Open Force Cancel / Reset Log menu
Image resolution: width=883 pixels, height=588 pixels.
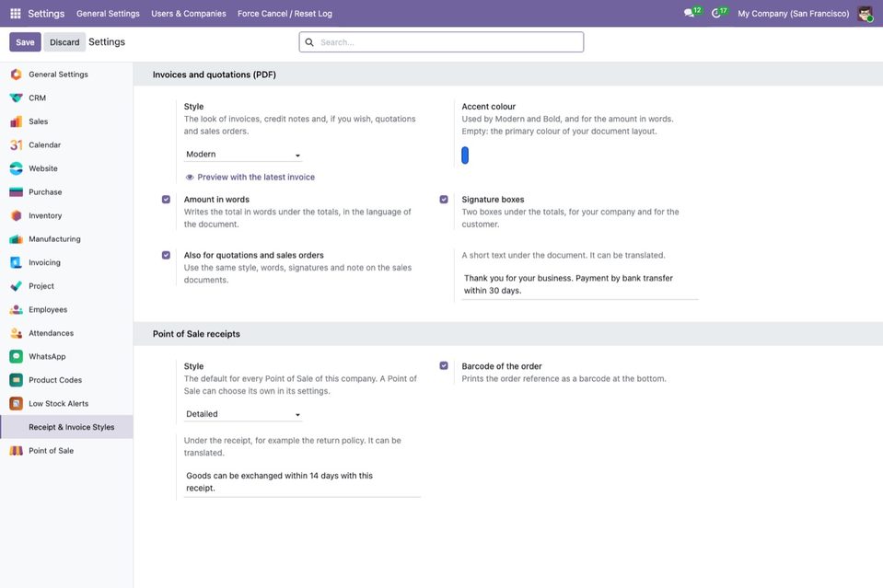coord(285,14)
